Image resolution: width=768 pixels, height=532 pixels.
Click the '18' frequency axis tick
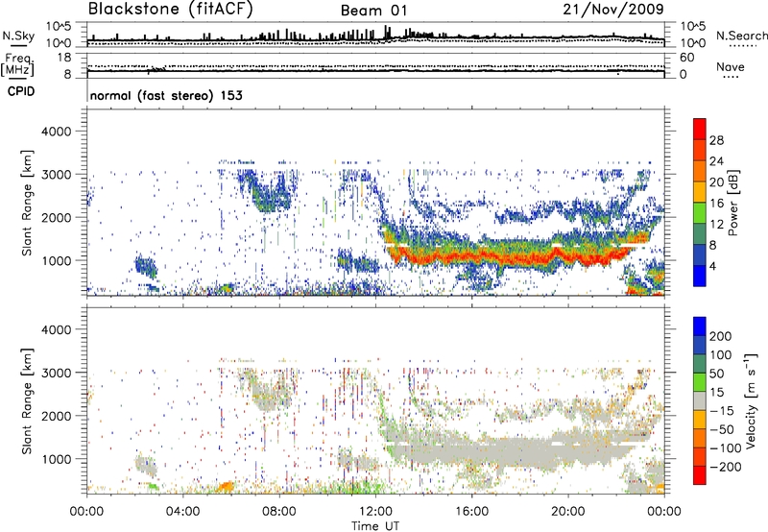click(x=64, y=58)
